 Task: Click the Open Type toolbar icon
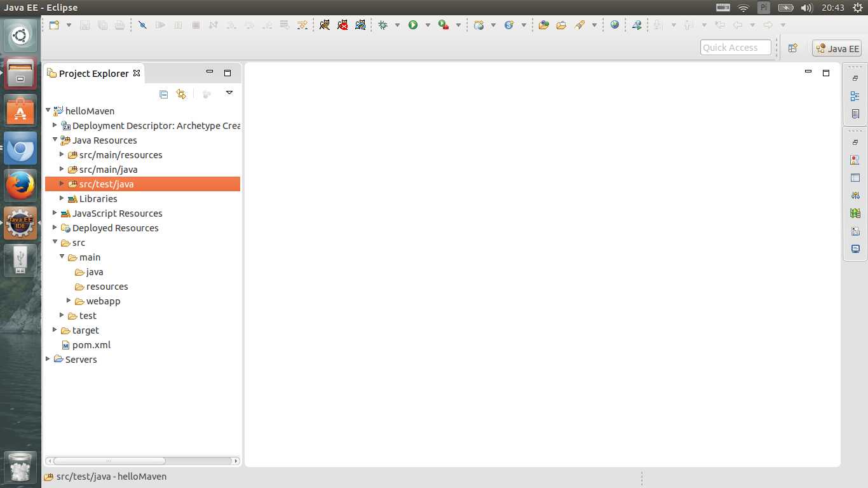coord(543,25)
